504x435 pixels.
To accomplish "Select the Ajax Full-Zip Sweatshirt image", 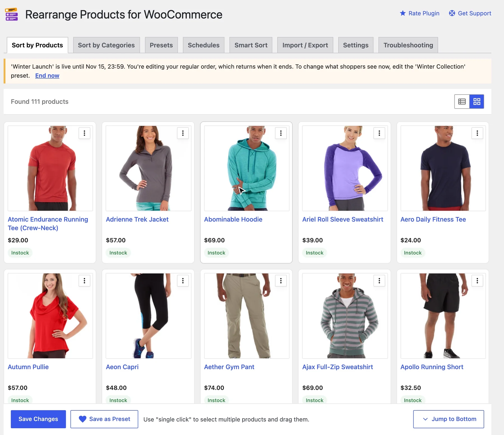I will click(x=345, y=316).
